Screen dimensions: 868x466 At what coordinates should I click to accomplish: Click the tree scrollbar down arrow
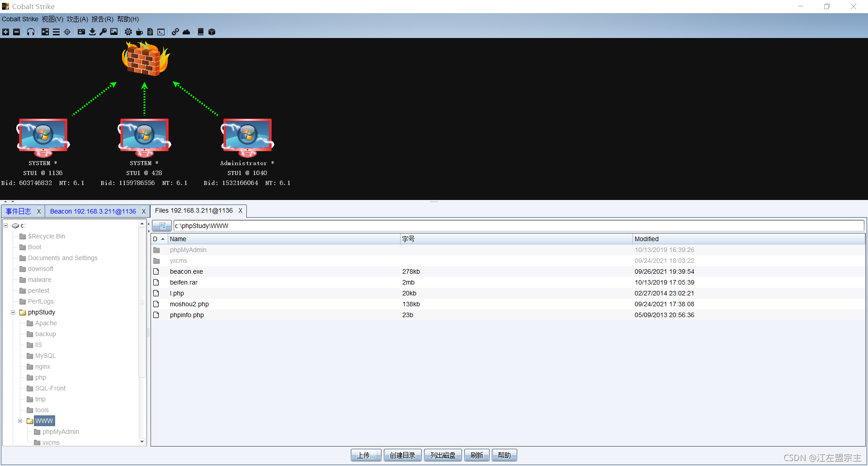coord(142,442)
